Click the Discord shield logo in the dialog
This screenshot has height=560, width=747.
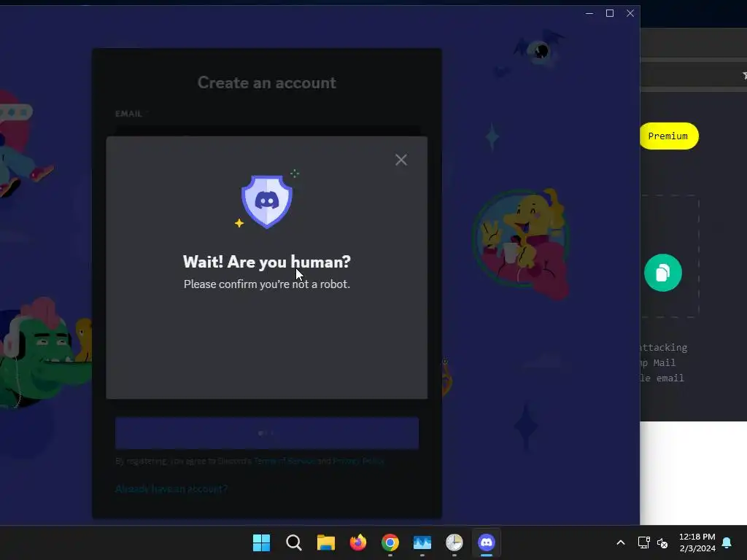267,201
